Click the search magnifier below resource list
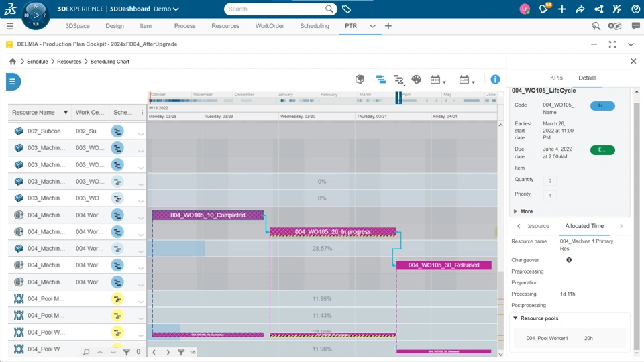This screenshot has height=362, width=644. click(x=86, y=352)
